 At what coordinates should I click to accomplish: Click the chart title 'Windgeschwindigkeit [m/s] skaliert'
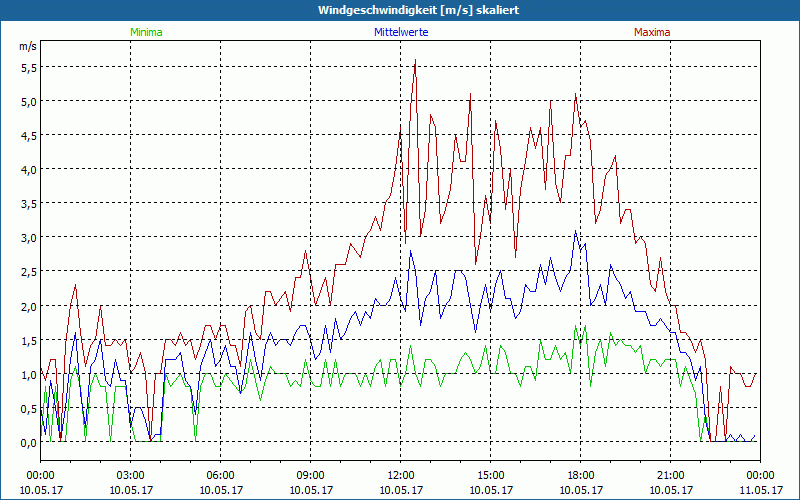[418, 10]
